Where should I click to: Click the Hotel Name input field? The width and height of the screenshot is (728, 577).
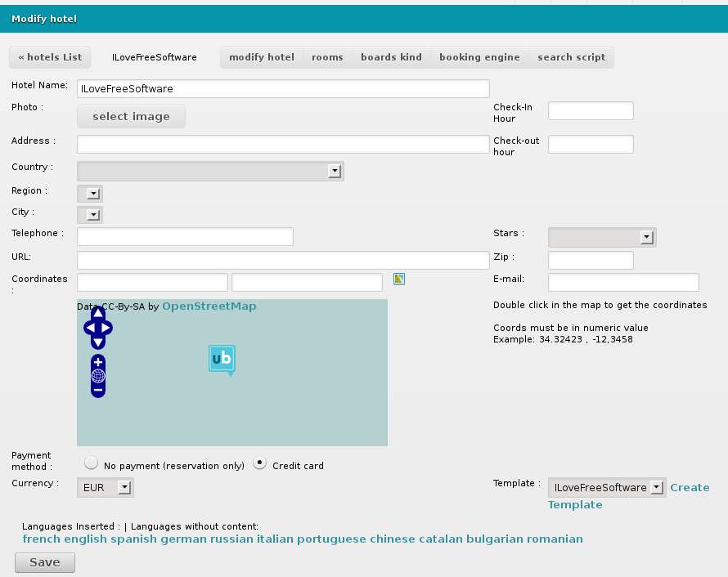(283, 88)
